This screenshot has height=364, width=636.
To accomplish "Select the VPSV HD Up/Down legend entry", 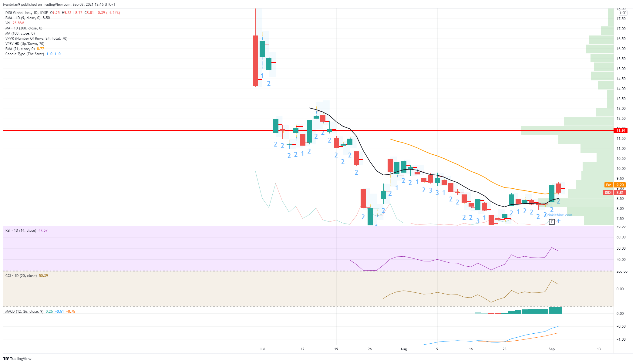I will tap(25, 44).
